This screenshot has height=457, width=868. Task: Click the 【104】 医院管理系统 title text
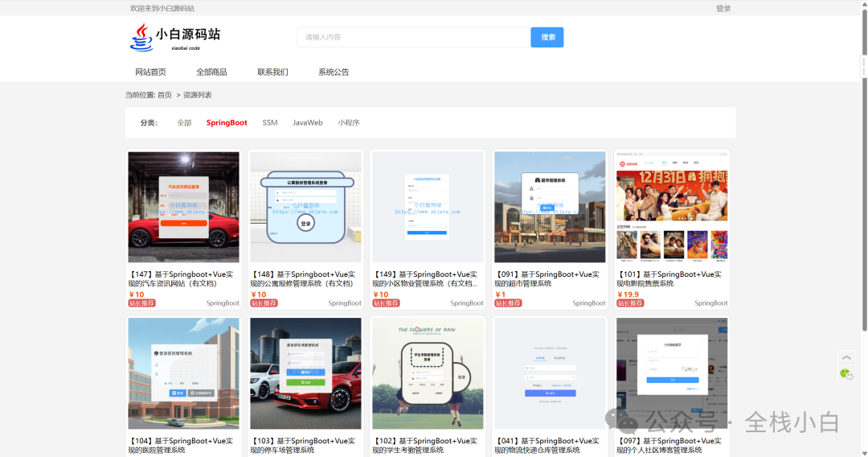181,446
